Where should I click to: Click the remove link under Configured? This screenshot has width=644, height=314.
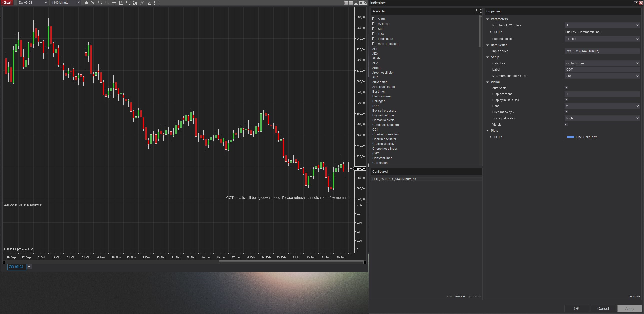[x=459, y=296]
